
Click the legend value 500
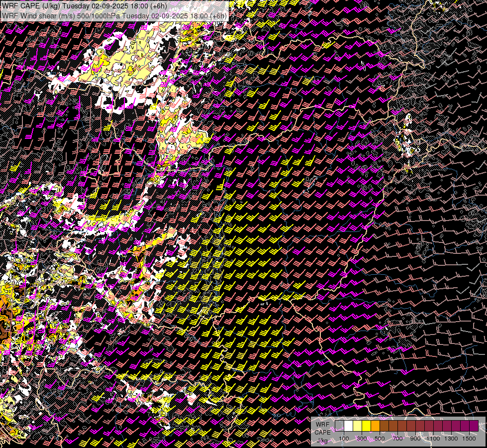coord(380,439)
